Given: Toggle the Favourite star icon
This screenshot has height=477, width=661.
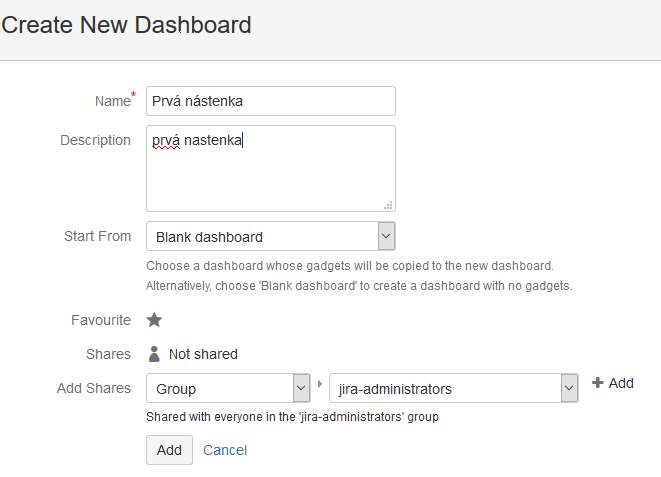Looking at the screenshot, I should tap(154, 320).
